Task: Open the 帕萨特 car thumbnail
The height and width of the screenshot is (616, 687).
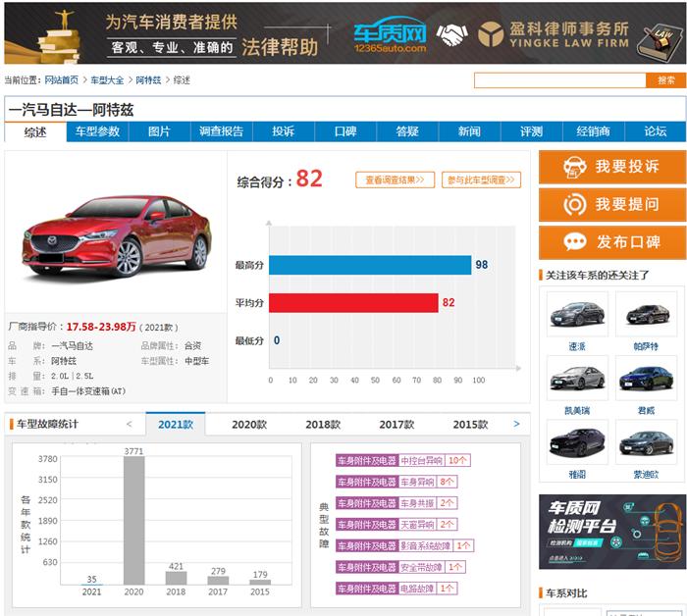Action: pyautogui.click(x=646, y=314)
